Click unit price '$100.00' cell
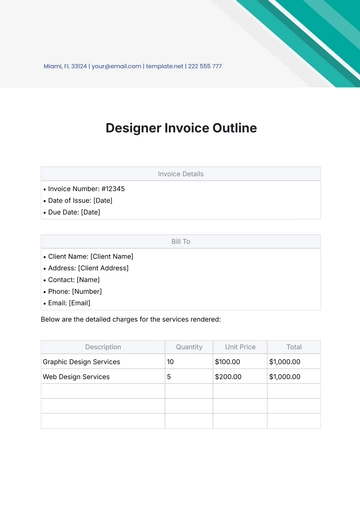 240,362
